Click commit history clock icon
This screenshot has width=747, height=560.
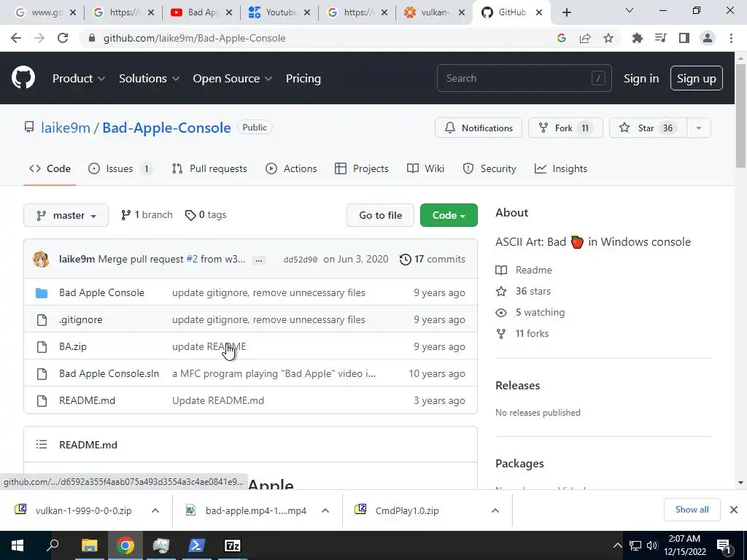click(x=406, y=260)
